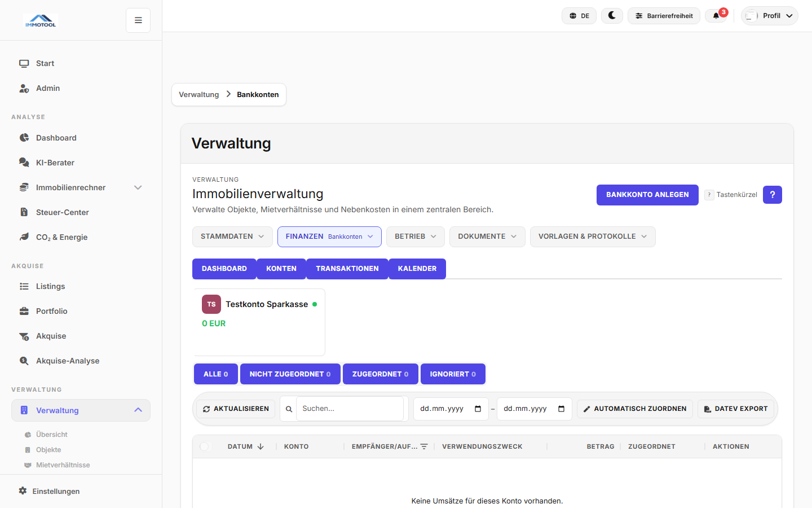The image size is (812, 508).
Task: Open the Profil dropdown menu
Action: 770,16
